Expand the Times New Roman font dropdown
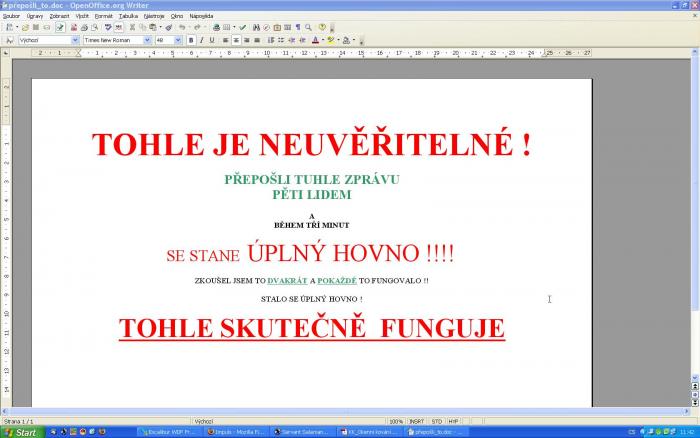 coord(147,40)
